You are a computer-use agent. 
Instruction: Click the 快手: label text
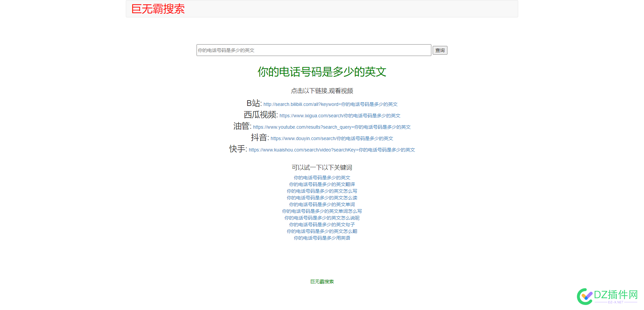238,149
